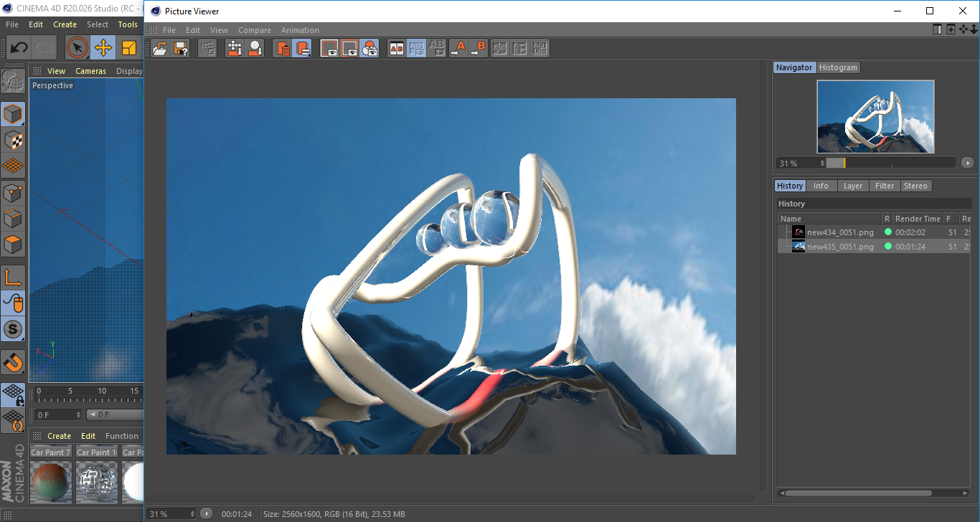Click Stop Rendering icon in Picture Viewer toolbar
Viewport: 980px width, 522px height.
207,48
